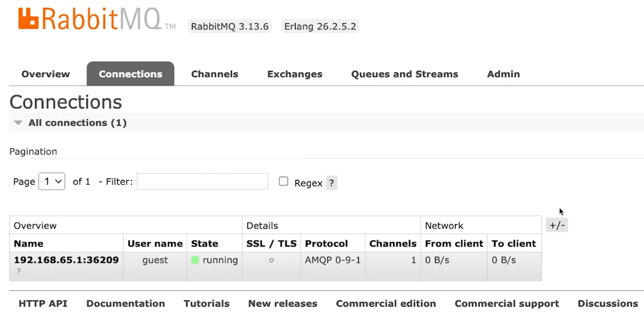Sort by the SSL / TLS column header
The width and height of the screenshot is (644, 317).
pos(272,244)
